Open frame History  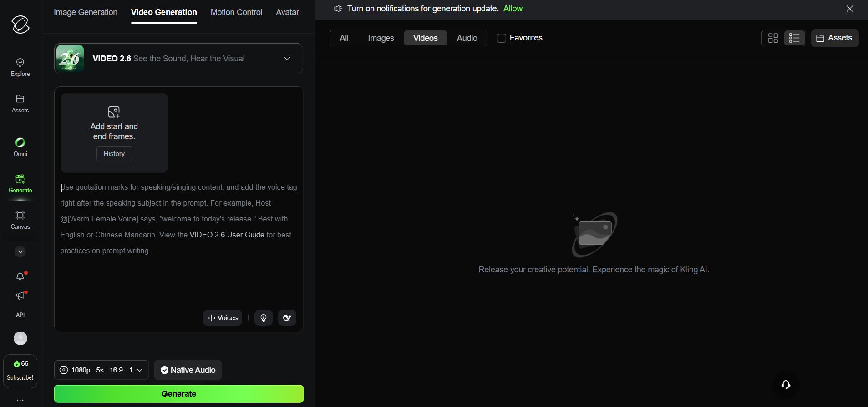coord(114,154)
